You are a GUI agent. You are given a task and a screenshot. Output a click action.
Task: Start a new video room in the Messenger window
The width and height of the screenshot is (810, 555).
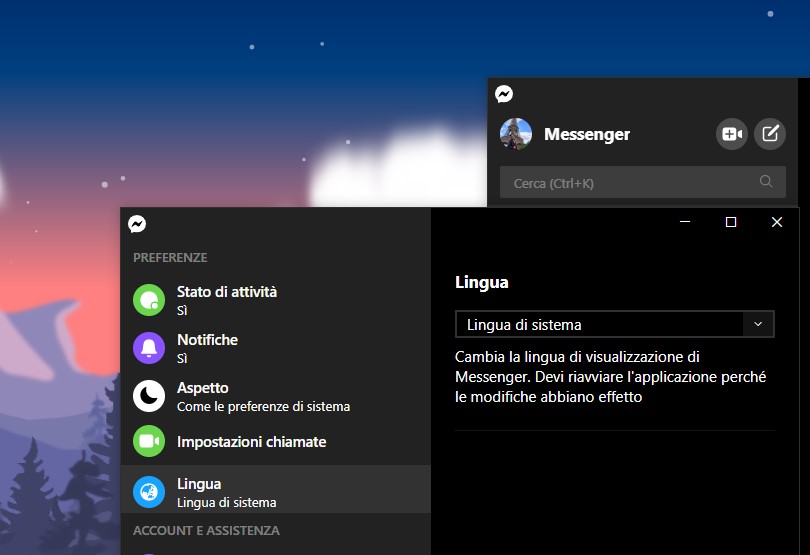point(731,134)
